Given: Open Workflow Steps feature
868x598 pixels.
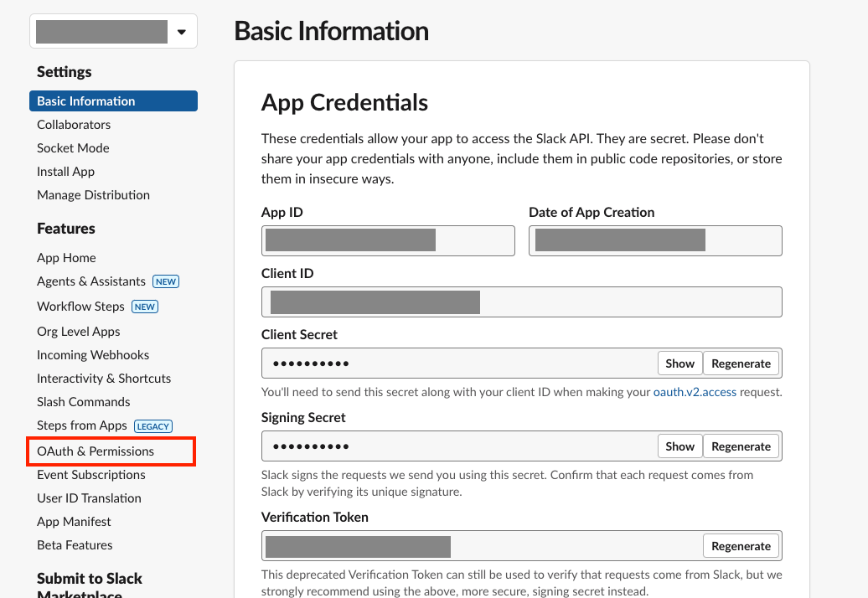Looking at the screenshot, I should pyautogui.click(x=80, y=307).
